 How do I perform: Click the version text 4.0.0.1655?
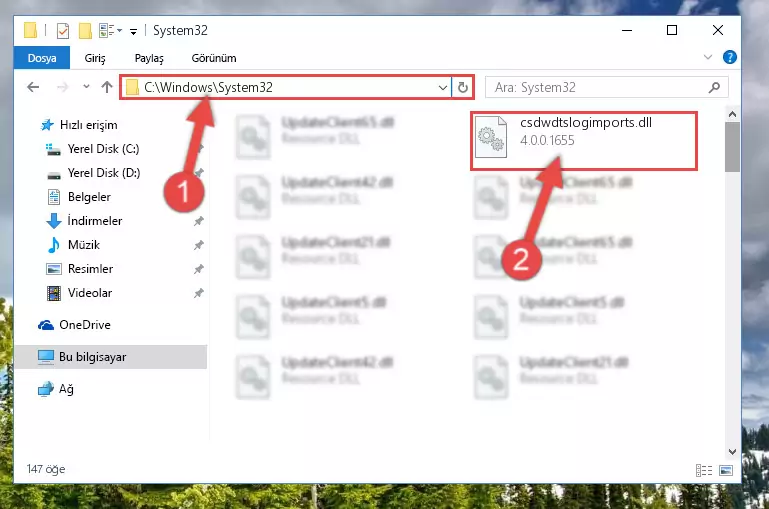point(547,140)
